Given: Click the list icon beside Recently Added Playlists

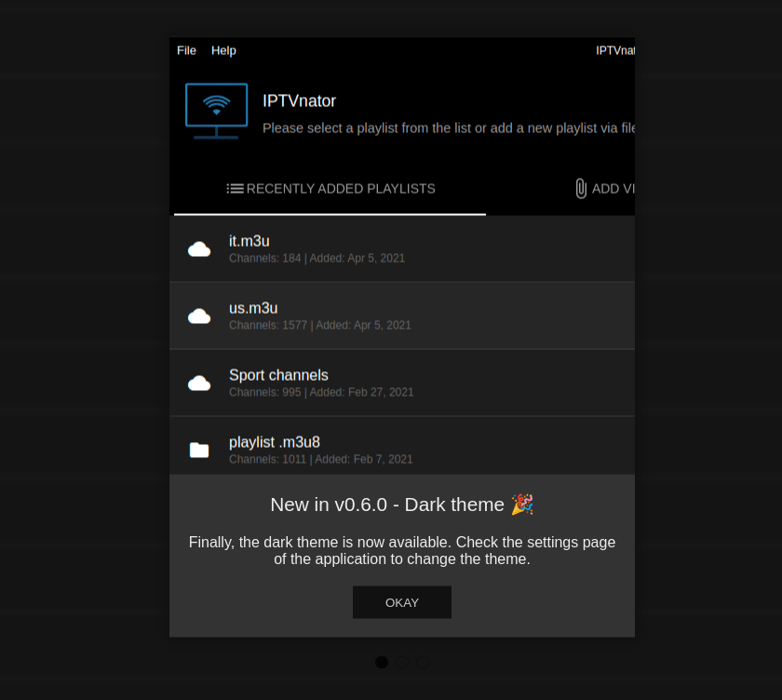Looking at the screenshot, I should pyautogui.click(x=235, y=189).
